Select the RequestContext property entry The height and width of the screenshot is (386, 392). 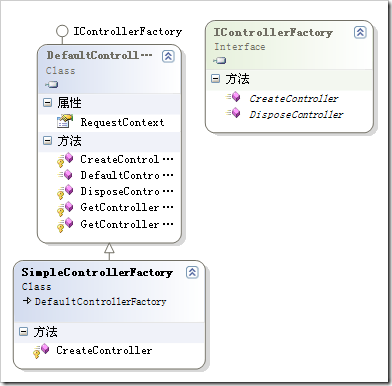click(109, 122)
